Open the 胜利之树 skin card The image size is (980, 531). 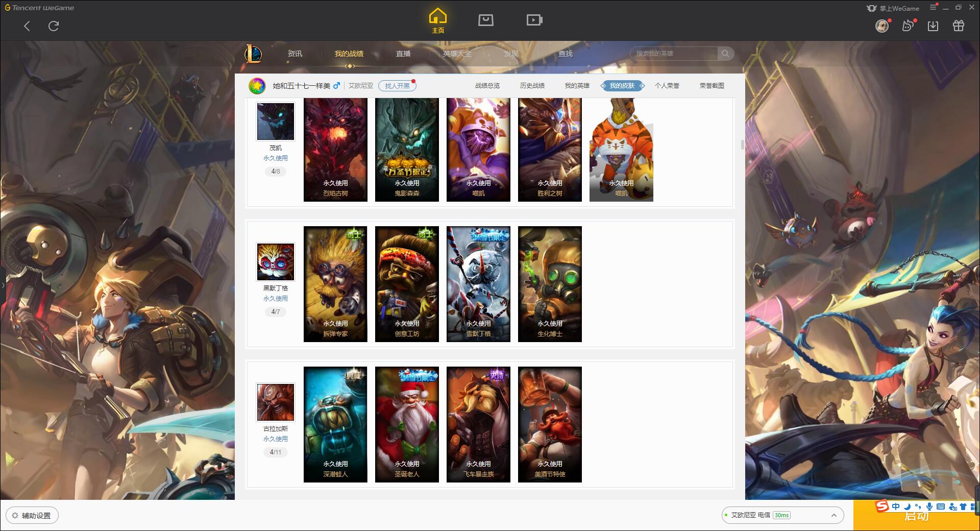point(550,150)
